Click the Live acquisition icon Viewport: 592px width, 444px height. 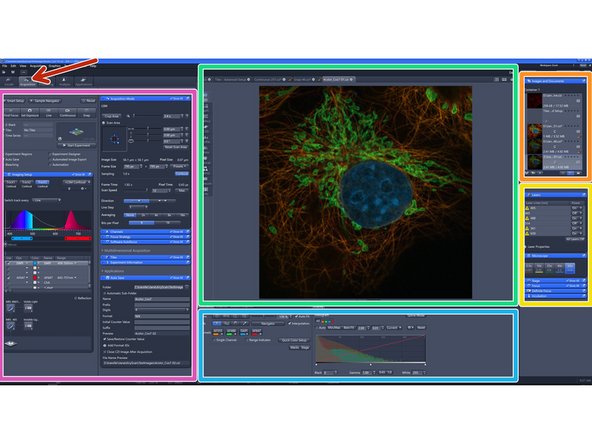(x=49, y=111)
